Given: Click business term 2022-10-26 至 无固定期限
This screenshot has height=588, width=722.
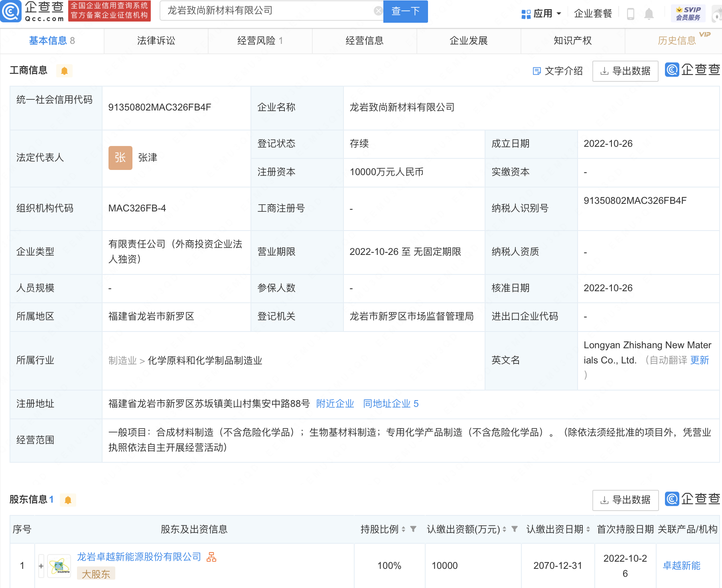Looking at the screenshot, I should [405, 252].
